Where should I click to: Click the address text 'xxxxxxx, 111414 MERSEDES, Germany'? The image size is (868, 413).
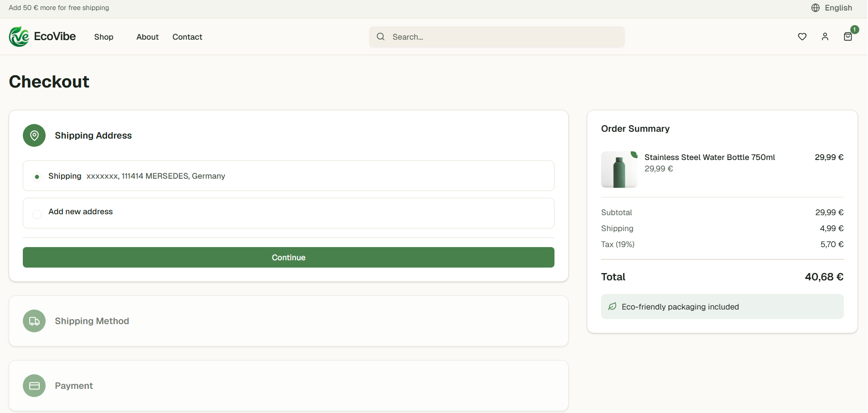pyautogui.click(x=156, y=176)
